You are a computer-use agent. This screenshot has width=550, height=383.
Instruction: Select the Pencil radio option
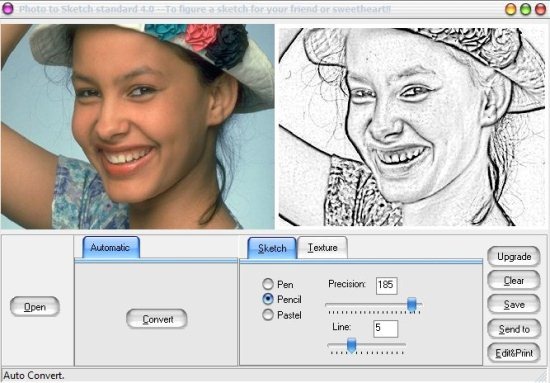(x=268, y=299)
